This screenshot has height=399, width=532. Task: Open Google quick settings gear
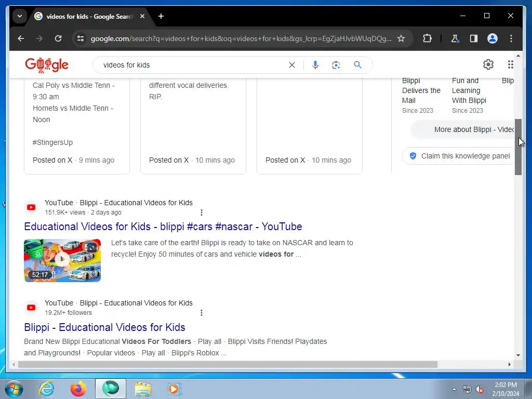click(x=488, y=64)
